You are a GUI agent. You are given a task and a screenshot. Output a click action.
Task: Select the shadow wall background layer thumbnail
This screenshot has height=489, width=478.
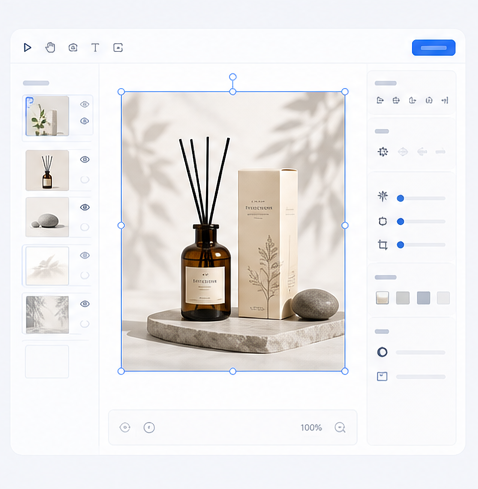[x=47, y=315]
